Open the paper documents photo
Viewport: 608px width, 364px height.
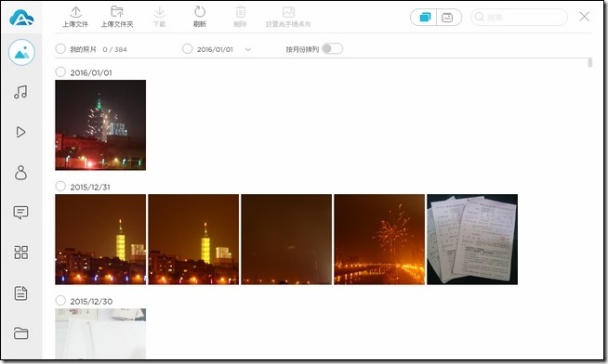point(472,240)
